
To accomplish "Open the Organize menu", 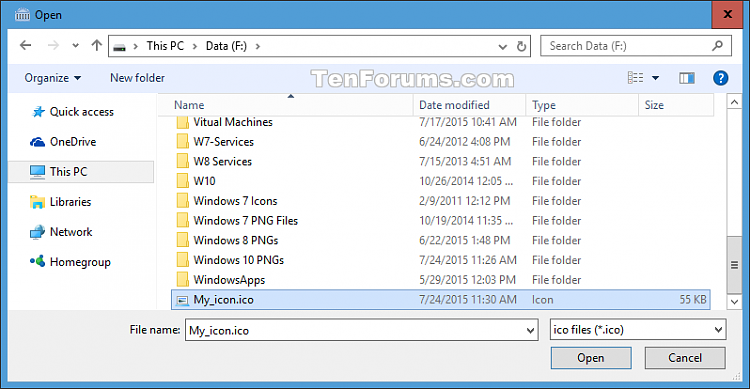I will pos(53,78).
